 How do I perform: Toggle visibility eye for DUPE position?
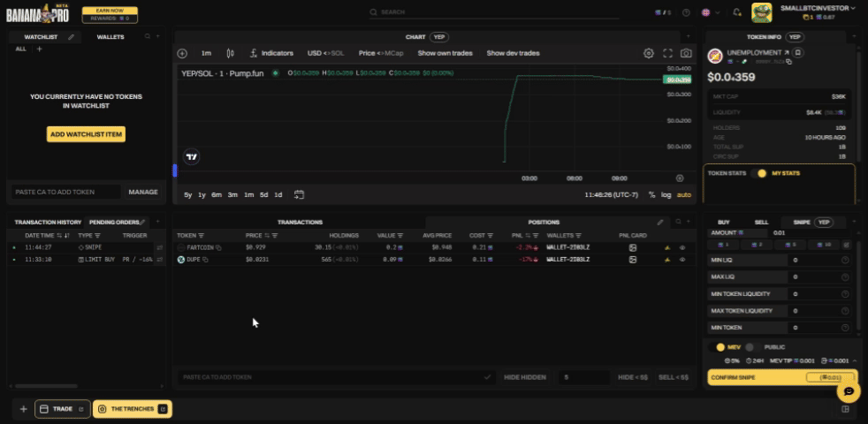pyautogui.click(x=682, y=260)
